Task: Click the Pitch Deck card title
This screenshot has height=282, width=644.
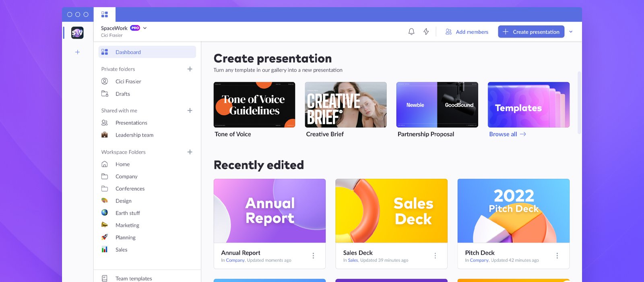Action: [x=480, y=253]
